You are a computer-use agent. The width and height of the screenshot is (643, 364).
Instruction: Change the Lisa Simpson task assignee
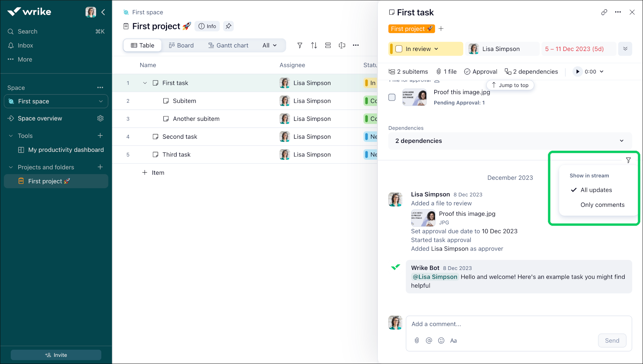point(502,49)
